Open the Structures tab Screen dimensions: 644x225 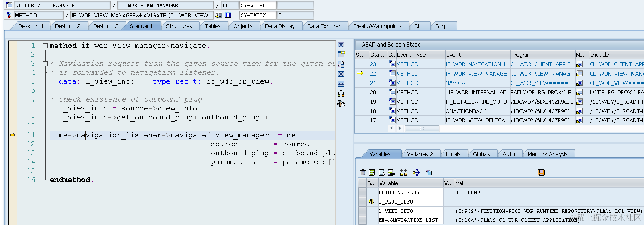[179, 26]
